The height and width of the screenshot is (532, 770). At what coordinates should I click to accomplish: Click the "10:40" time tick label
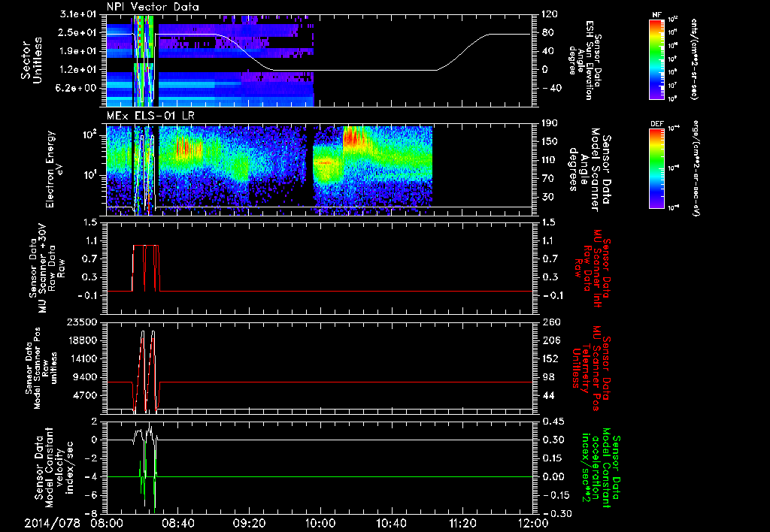point(391,523)
